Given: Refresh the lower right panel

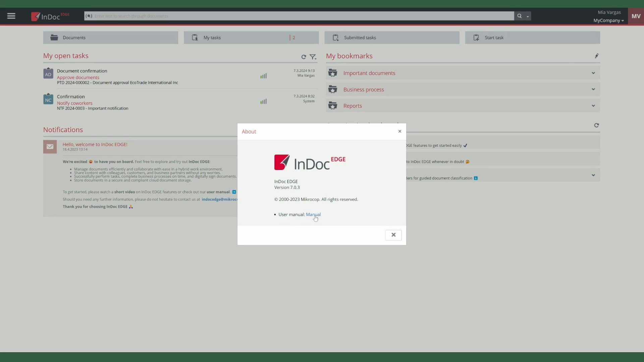Looking at the screenshot, I should point(596,125).
